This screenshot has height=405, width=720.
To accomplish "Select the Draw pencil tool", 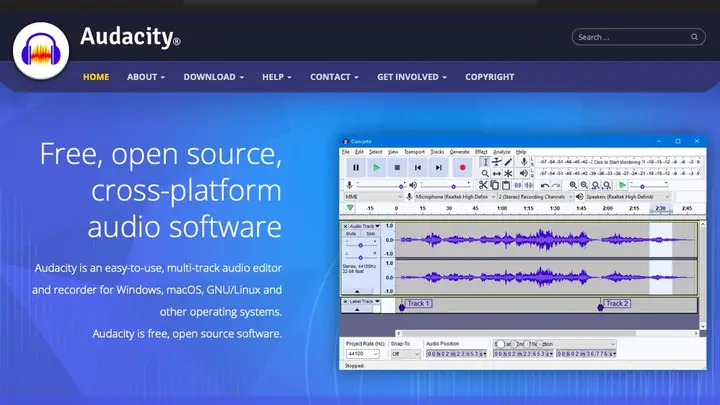I will coord(508,162).
